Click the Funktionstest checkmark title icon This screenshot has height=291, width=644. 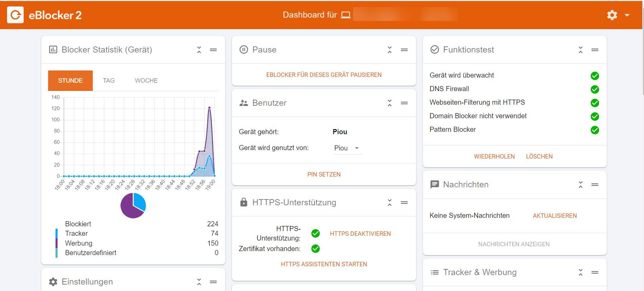click(x=434, y=50)
